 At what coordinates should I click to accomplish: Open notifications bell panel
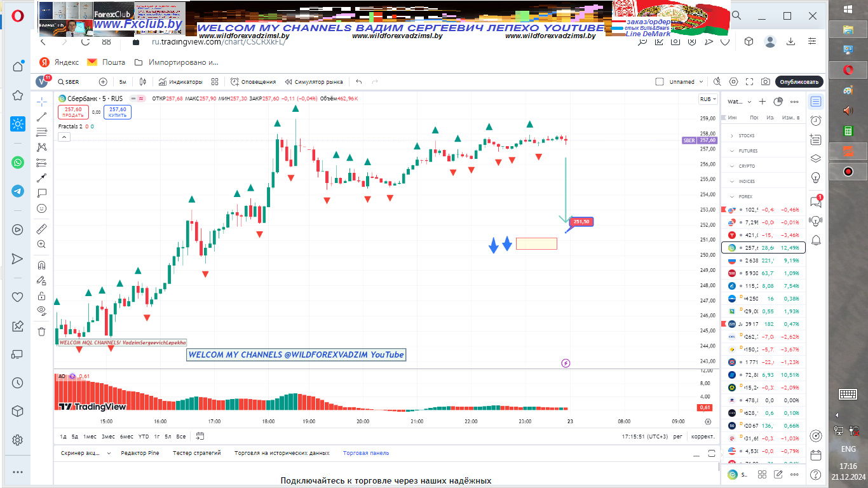(x=816, y=240)
